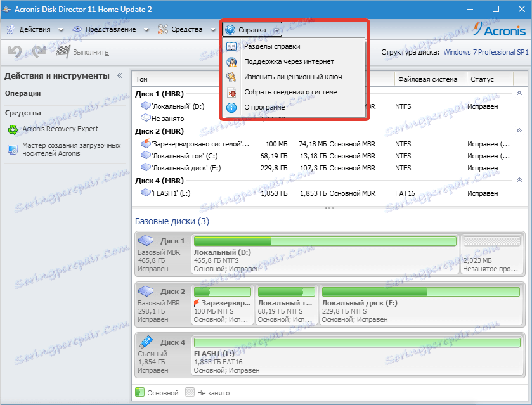
Task: Click the Диск 4 USB flash icon
Action: coord(146,342)
